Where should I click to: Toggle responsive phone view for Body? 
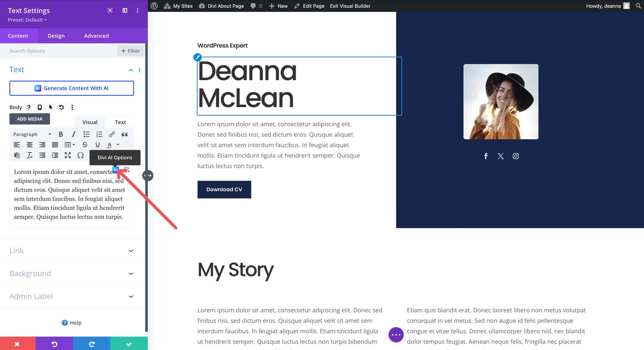pos(40,107)
